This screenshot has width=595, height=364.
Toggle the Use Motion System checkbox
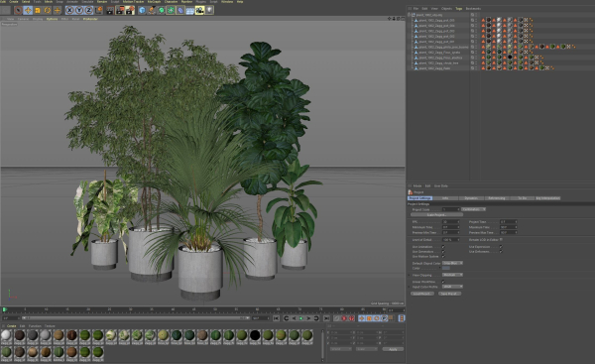(443, 257)
